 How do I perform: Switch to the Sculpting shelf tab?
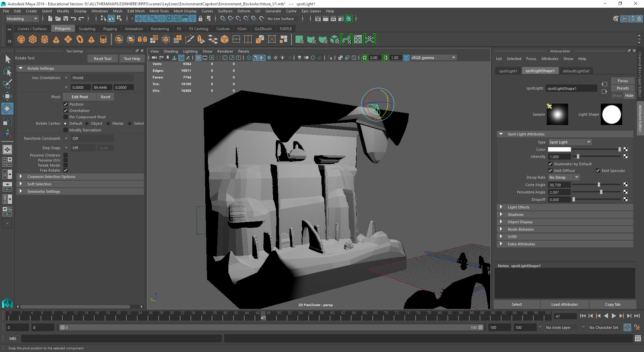[87, 29]
